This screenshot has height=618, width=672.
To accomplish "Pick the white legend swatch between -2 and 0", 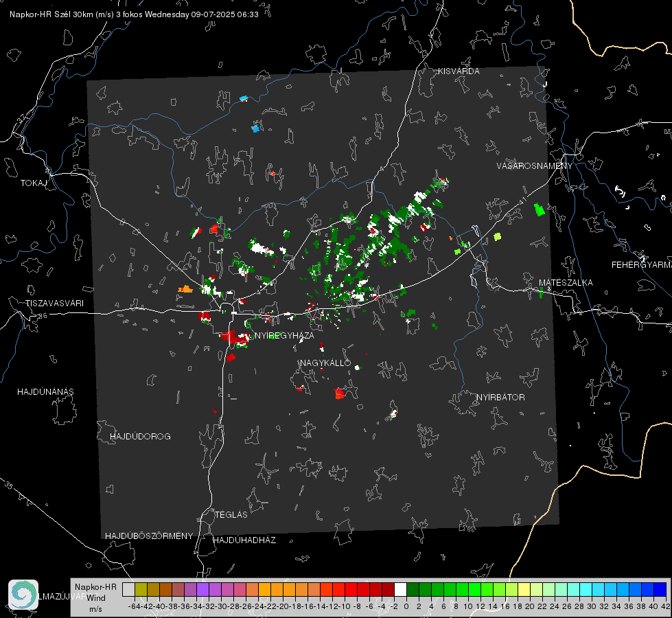I will tap(400, 590).
